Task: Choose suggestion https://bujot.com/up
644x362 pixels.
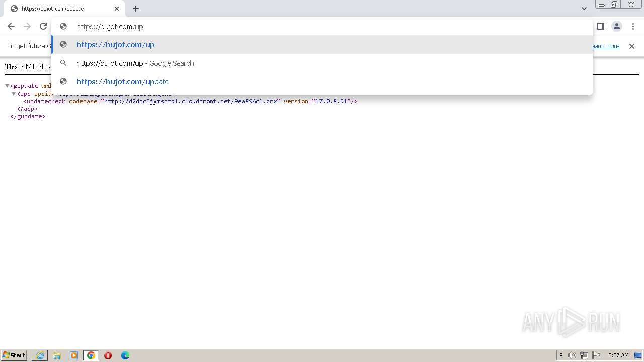Action: coord(322,45)
